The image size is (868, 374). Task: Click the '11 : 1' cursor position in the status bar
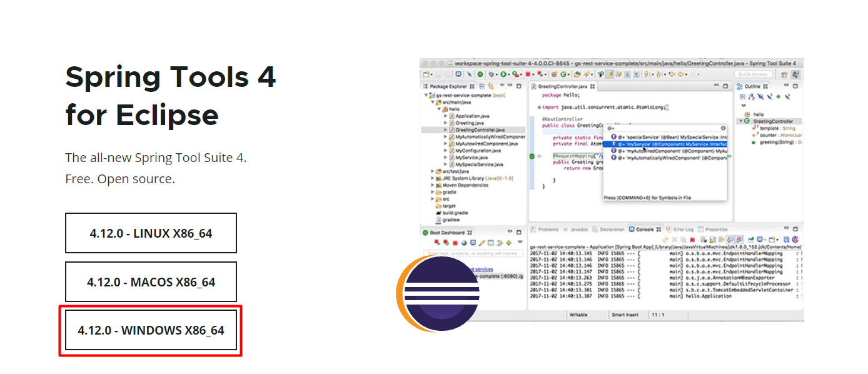coord(660,315)
